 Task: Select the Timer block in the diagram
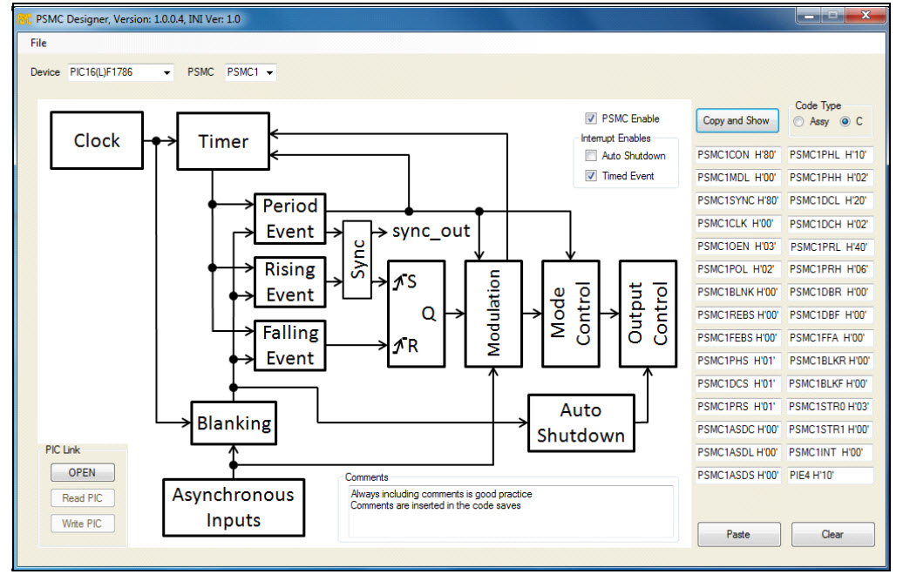(223, 141)
